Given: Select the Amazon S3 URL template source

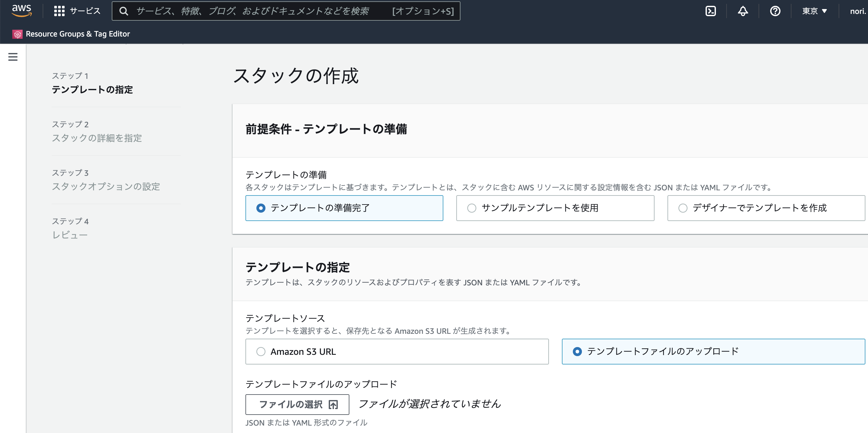Looking at the screenshot, I should click(x=260, y=351).
